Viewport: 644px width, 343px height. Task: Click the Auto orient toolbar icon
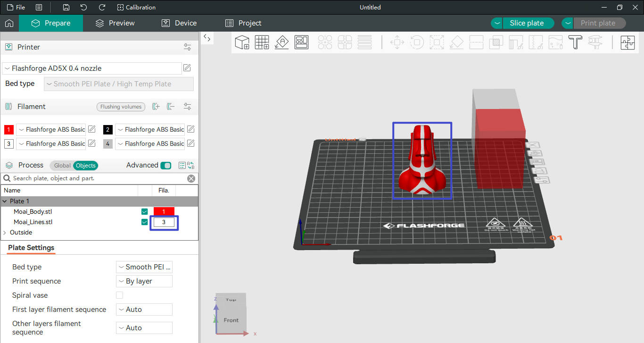282,42
